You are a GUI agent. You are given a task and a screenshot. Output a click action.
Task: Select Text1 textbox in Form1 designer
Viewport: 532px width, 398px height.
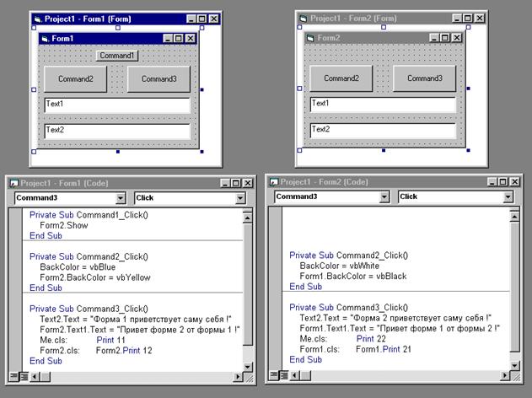pos(117,105)
